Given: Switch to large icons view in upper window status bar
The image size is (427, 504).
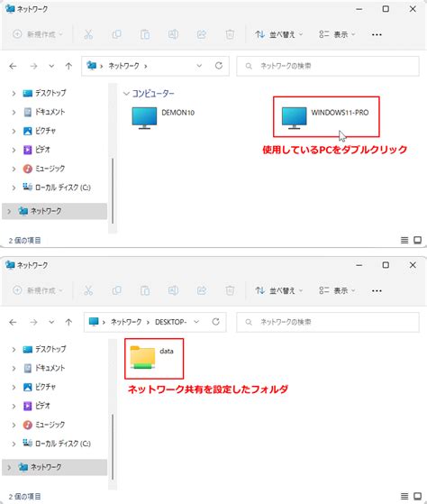Looking at the screenshot, I should tap(417, 240).
